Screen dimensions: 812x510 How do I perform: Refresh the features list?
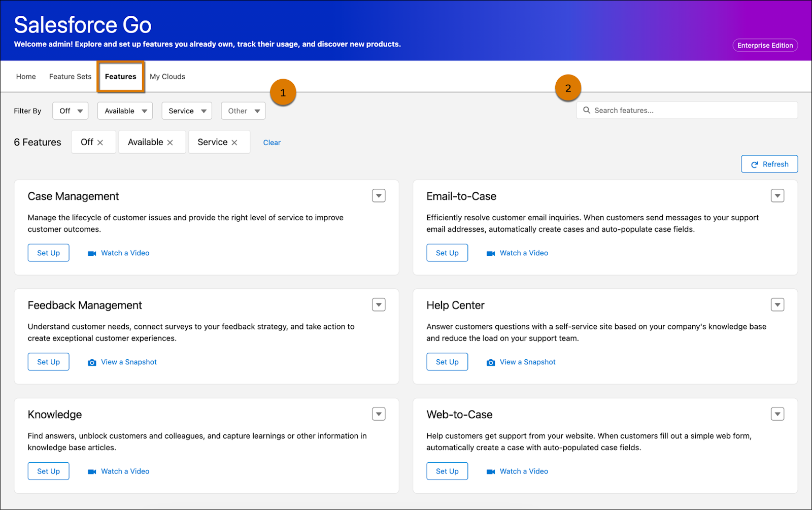click(x=769, y=164)
